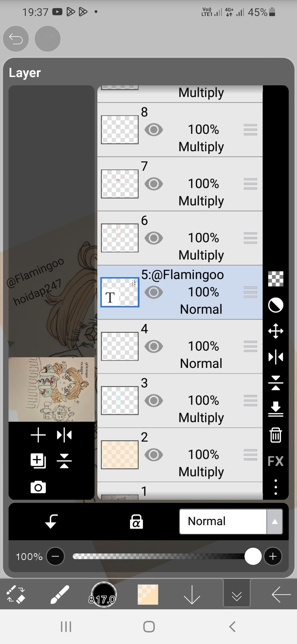Expand blend mode list with arrow button
The height and width of the screenshot is (644, 297).
[x=275, y=522]
